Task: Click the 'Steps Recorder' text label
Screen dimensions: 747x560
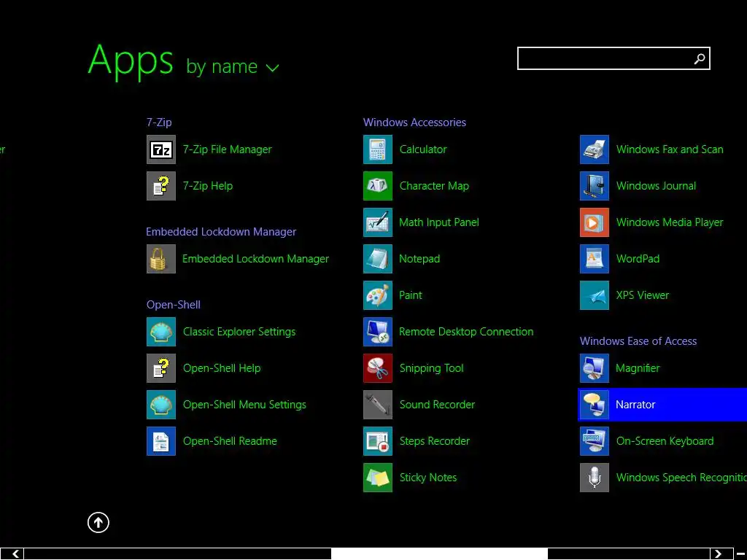Action: 435,441
